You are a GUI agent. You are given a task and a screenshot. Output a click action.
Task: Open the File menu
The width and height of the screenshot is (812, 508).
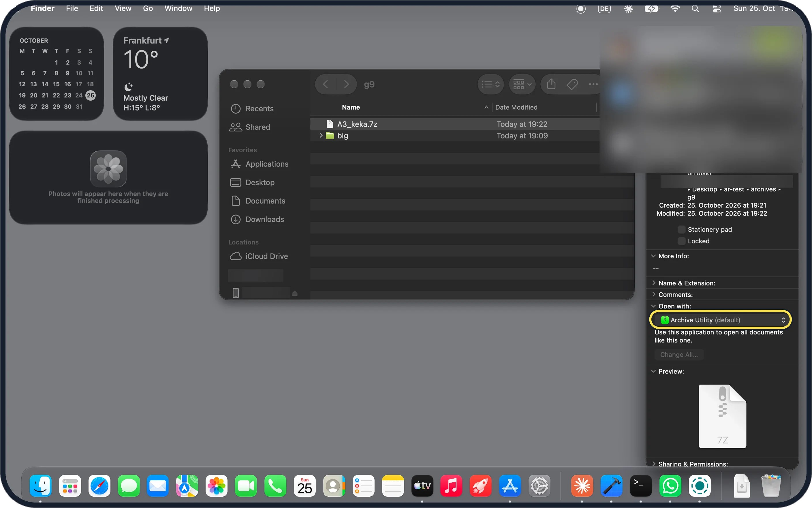click(x=72, y=8)
